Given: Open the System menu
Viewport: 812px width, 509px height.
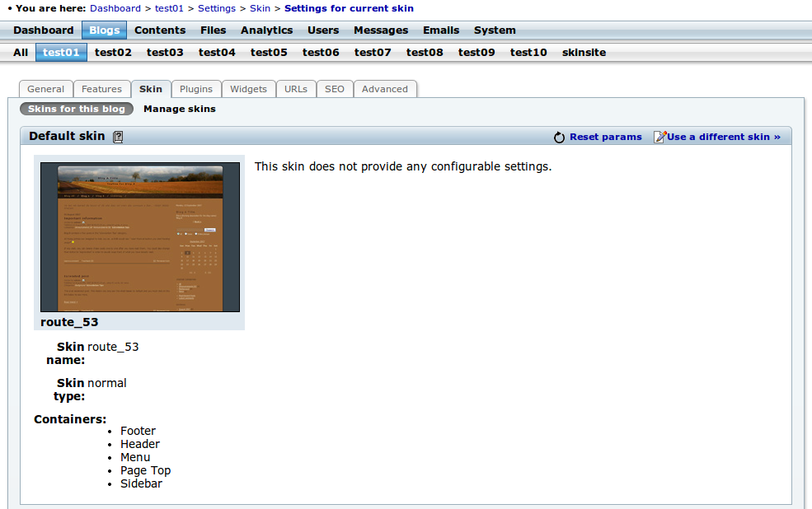Looking at the screenshot, I should coord(495,30).
